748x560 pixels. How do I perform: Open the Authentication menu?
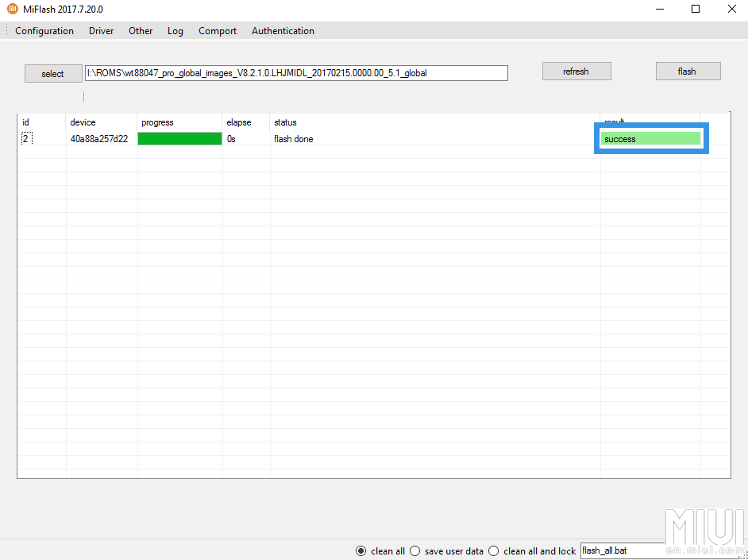click(x=283, y=31)
